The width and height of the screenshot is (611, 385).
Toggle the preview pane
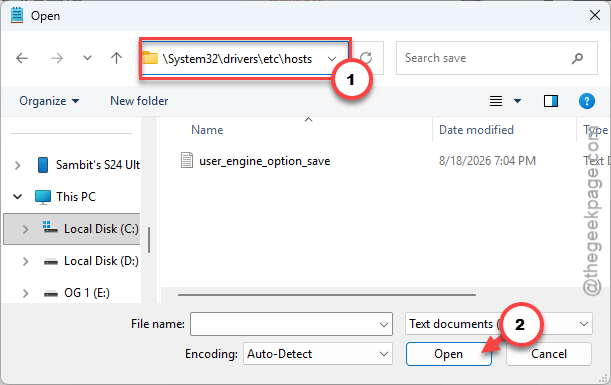551,101
